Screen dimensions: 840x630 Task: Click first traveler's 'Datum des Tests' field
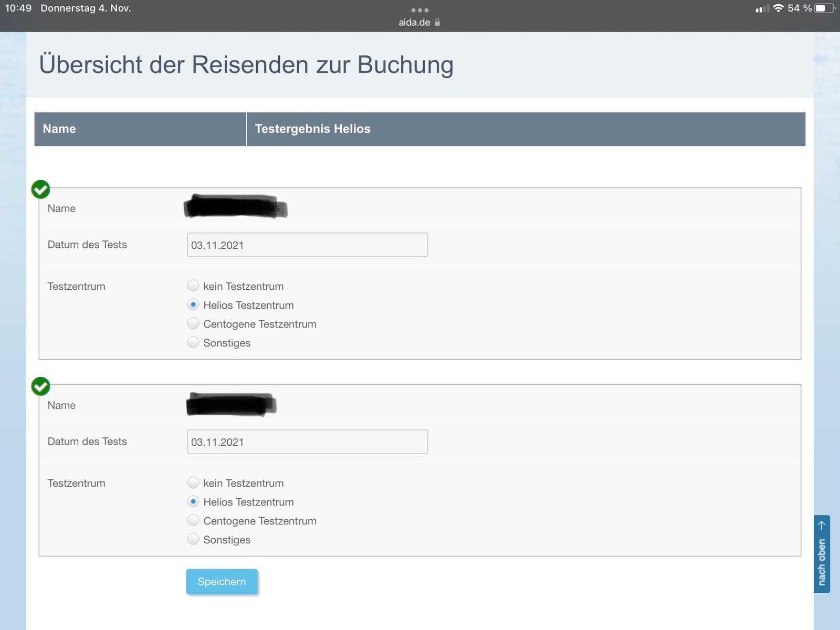point(307,245)
